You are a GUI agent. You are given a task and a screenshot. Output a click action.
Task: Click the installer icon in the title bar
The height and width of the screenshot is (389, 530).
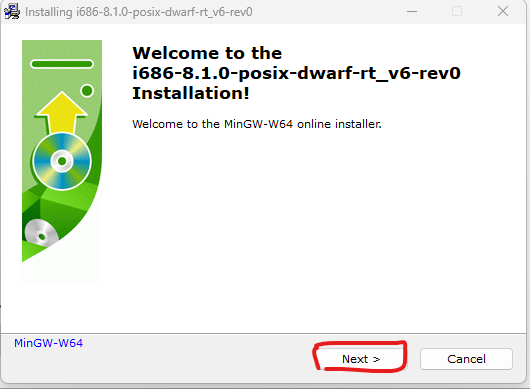point(12,12)
